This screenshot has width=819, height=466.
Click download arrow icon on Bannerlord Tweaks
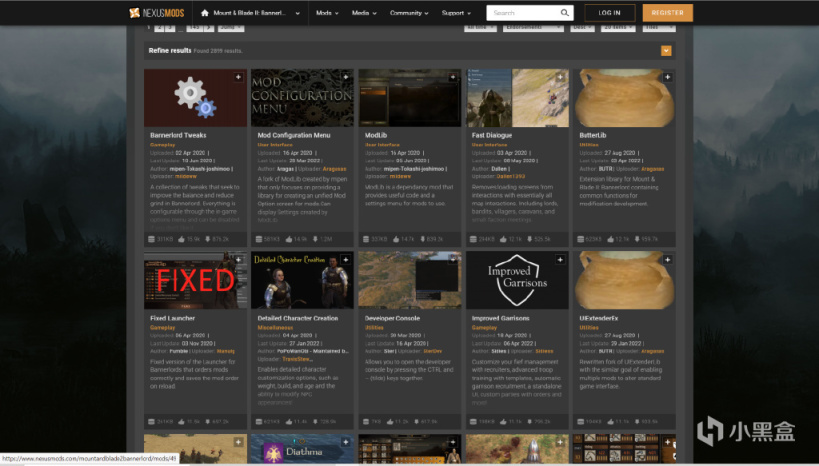207,239
